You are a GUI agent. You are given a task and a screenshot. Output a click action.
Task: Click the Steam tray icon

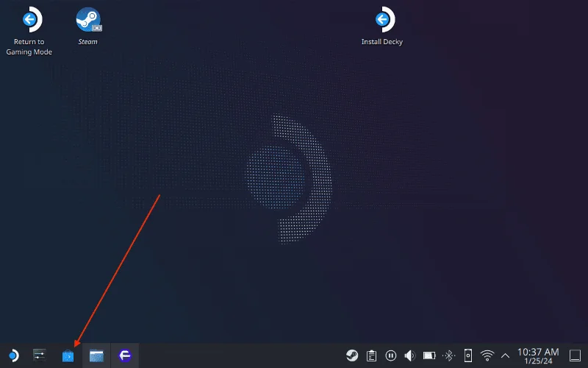[x=353, y=355]
